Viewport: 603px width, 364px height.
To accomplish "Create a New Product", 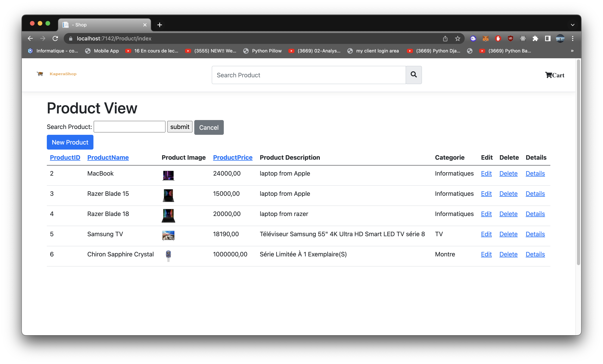I will [x=70, y=142].
